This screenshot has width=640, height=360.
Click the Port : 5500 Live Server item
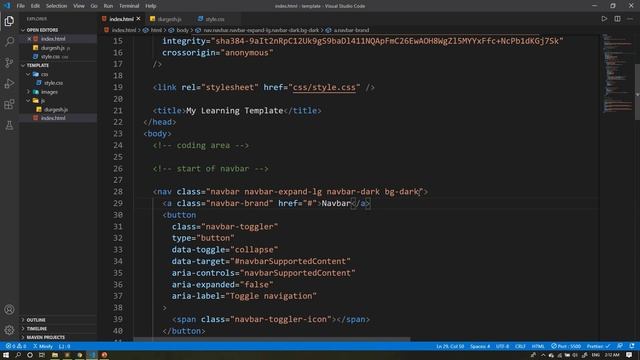566,346
